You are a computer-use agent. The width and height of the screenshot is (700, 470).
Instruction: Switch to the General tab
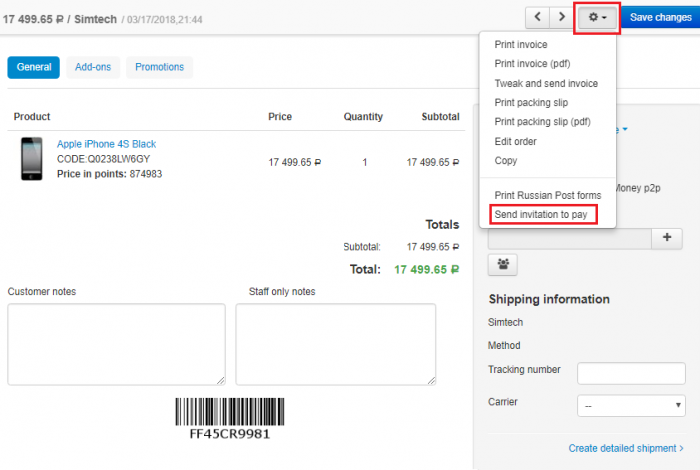(x=33, y=67)
